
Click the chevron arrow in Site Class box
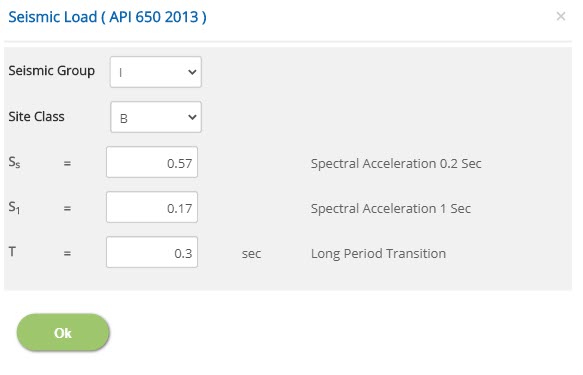pos(192,117)
